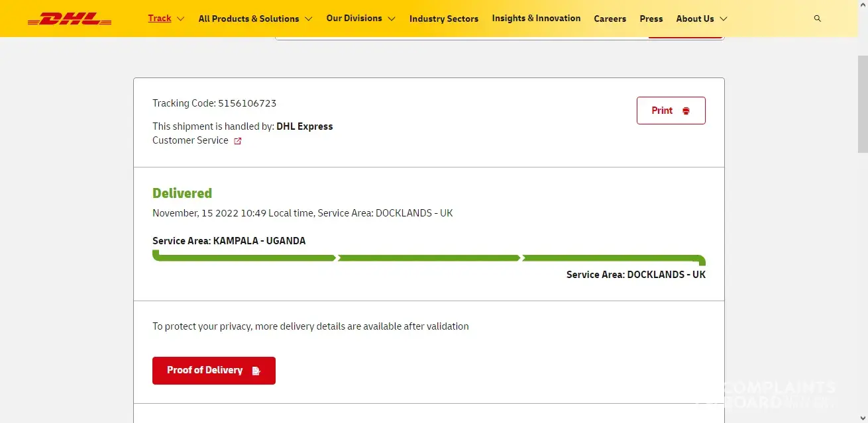This screenshot has width=868, height=423.
Task: Expand All Products & Solutions chevron
Action: point(308,19)
